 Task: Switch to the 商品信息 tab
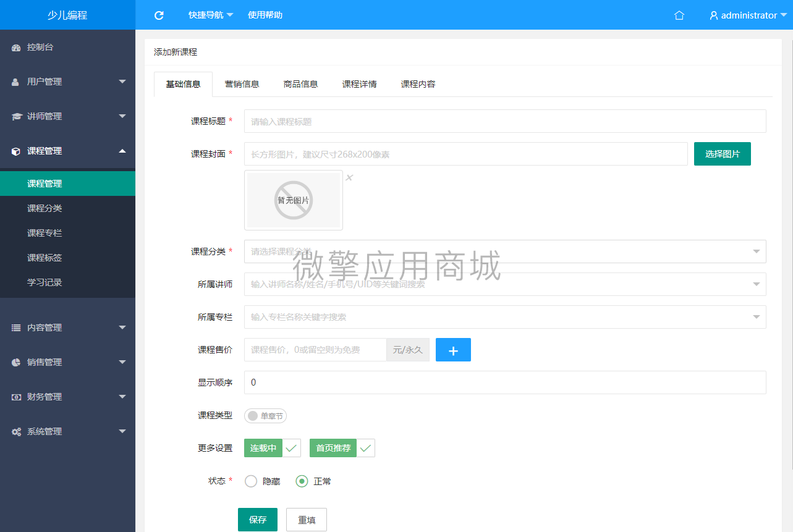pos(300,84)
